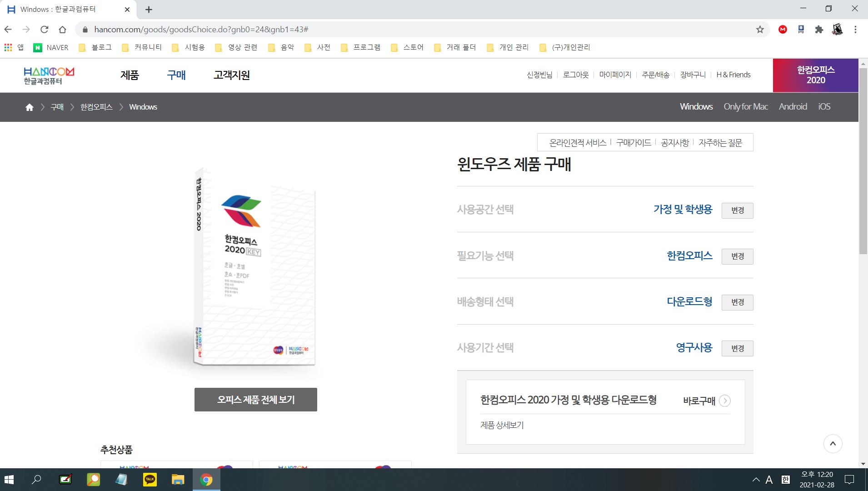The height and width of the screenshot is (491, 868).
Task: Open the 블로그 bookmark folder
Action: click(x=95, y=47)
